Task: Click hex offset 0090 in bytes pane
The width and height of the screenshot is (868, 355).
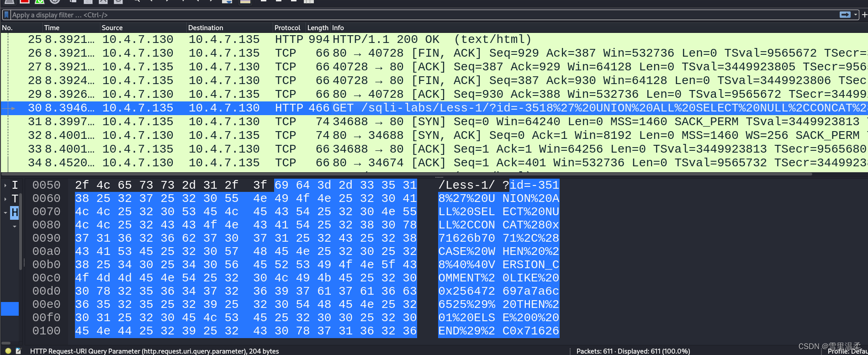Action: (x=47, y=238)
